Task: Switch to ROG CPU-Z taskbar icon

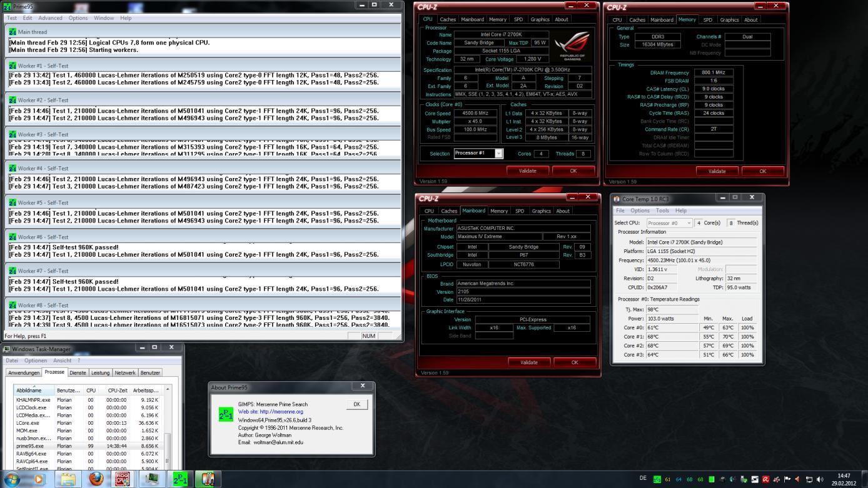Action: click(x=123, y=479)
